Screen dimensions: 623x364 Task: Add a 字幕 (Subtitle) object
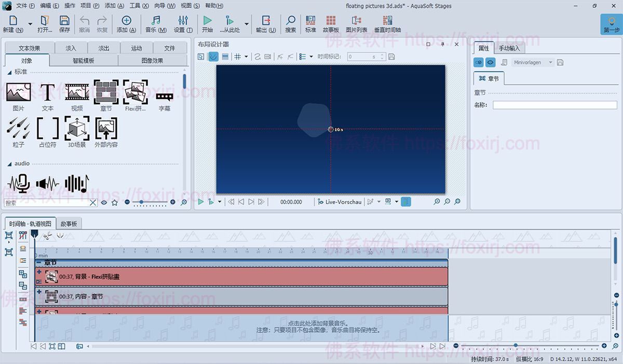coord(165,96)
